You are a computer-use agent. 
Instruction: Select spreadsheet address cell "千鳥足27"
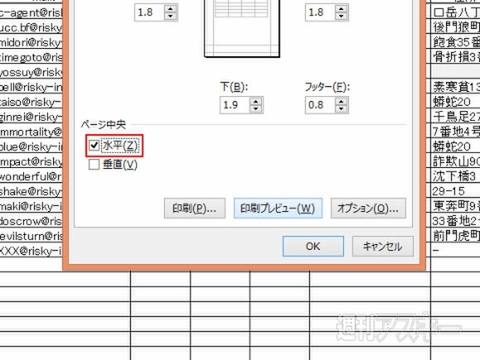[x=455, y=117]
